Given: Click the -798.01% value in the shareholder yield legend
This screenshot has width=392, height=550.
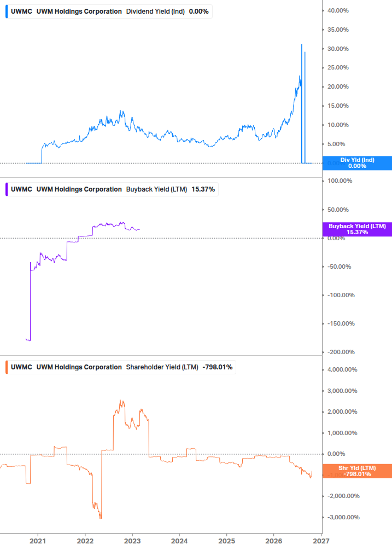Looking at the screenshot, I should [x=218, y=367].
